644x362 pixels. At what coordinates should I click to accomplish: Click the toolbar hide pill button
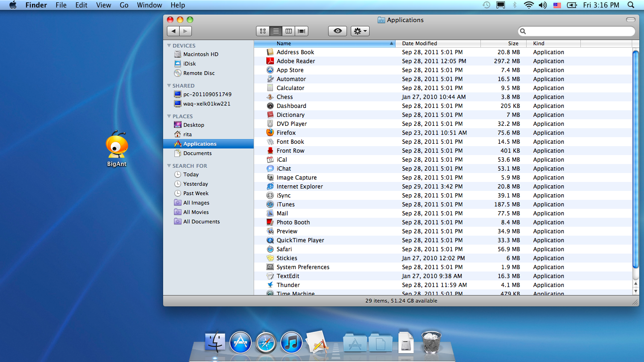(x=630, y=20)
